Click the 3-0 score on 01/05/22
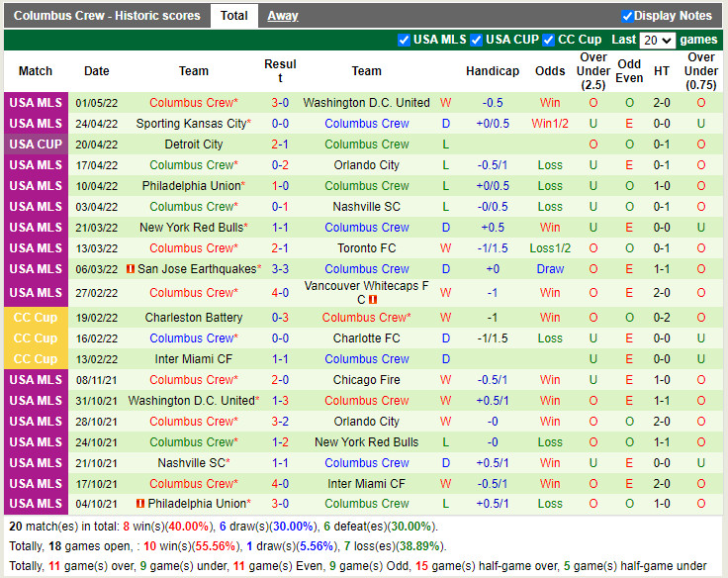Image resolution: width=728 pixels, height=578 pixels. (x=280, y=103)
